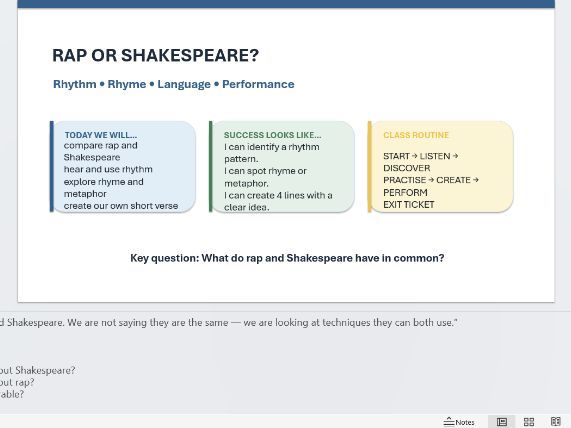
Task: Click 'I can identify a rhythm pattern.' text
Action: tap(272, 153)
